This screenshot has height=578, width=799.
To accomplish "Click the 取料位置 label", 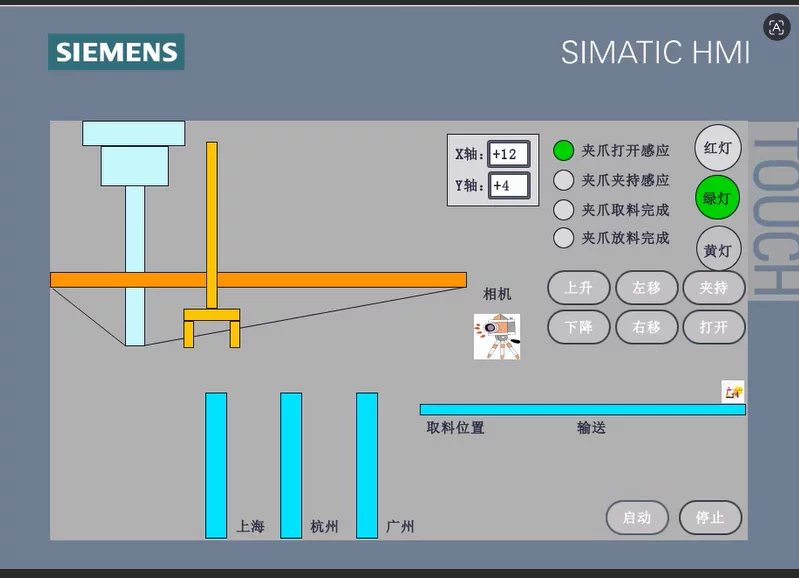I will 455,428.
